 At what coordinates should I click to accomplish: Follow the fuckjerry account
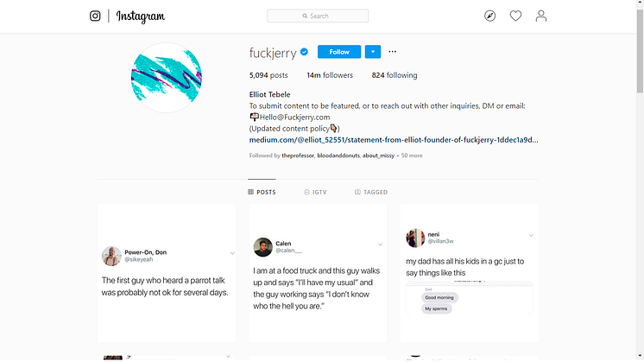[x=339, y=52]
